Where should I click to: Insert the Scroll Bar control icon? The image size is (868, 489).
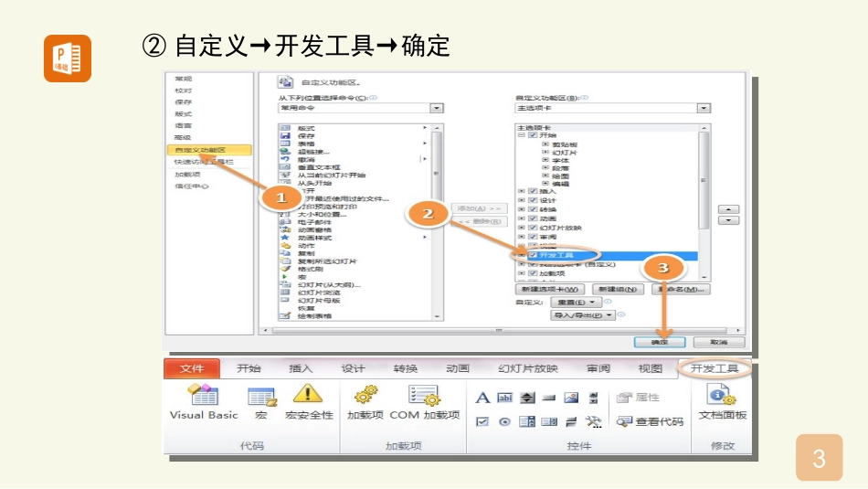(593, 397)
